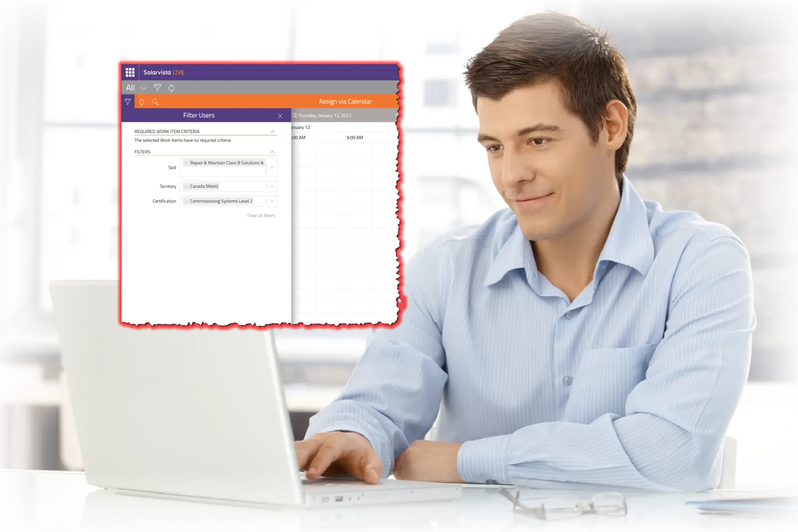
Task: Collapse the FILTERS section
Action: pos(273,152)
